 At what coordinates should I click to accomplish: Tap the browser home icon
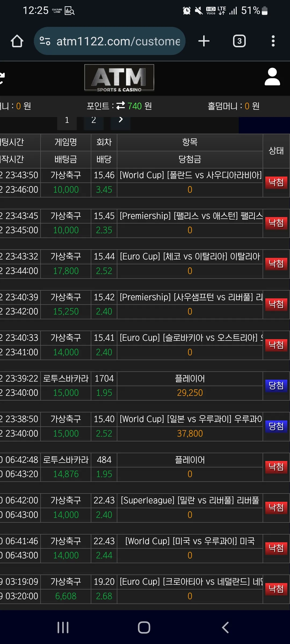point(17,41)
